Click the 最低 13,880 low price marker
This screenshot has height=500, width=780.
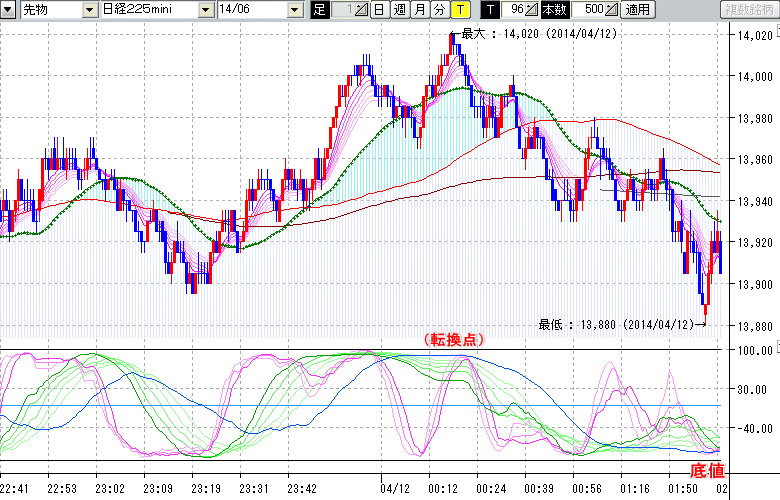tap(616, 324)
